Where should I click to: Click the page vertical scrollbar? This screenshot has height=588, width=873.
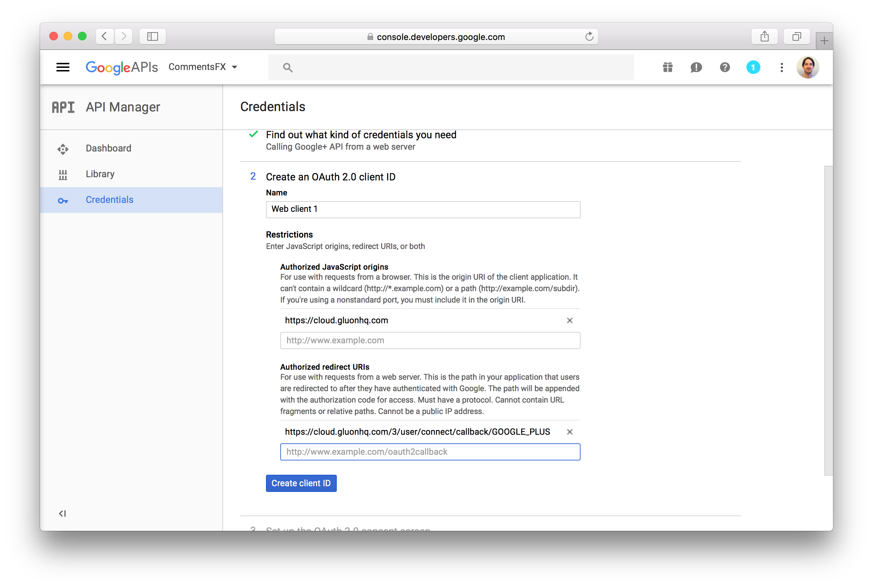click(x=828, y=321)
